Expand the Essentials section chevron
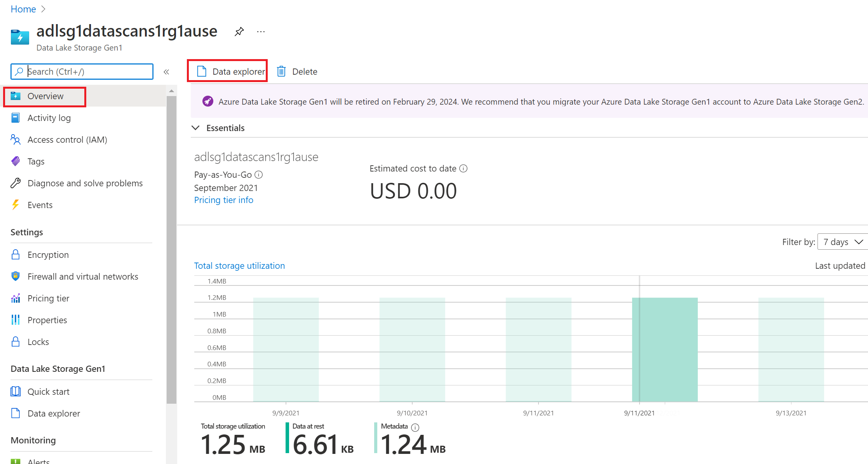868x464 pixels. [199, 128]
